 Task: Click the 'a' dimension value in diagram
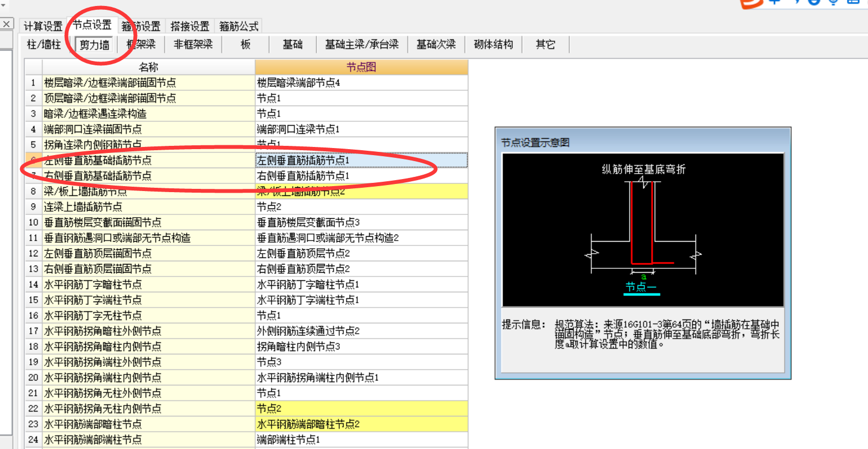(643, 276)
